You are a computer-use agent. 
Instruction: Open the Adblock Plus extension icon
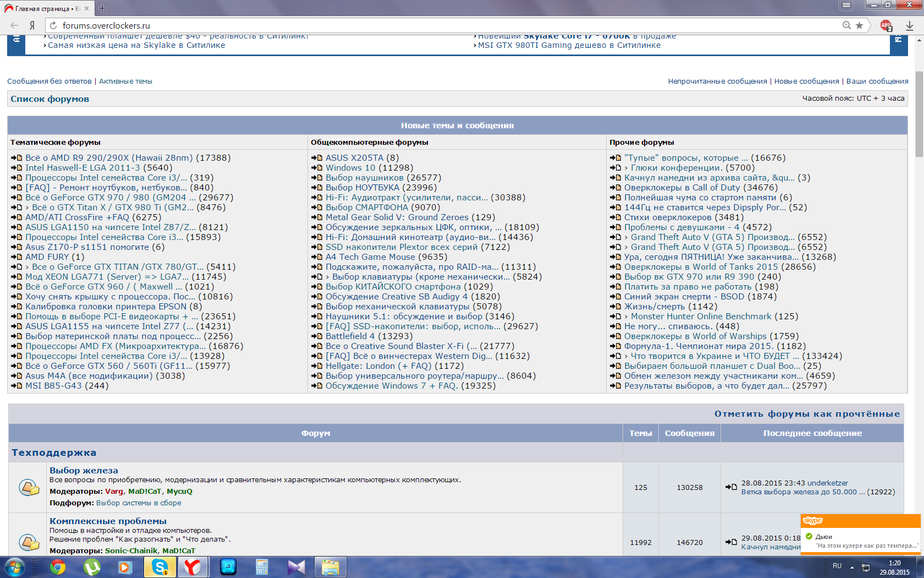(886, 25)
